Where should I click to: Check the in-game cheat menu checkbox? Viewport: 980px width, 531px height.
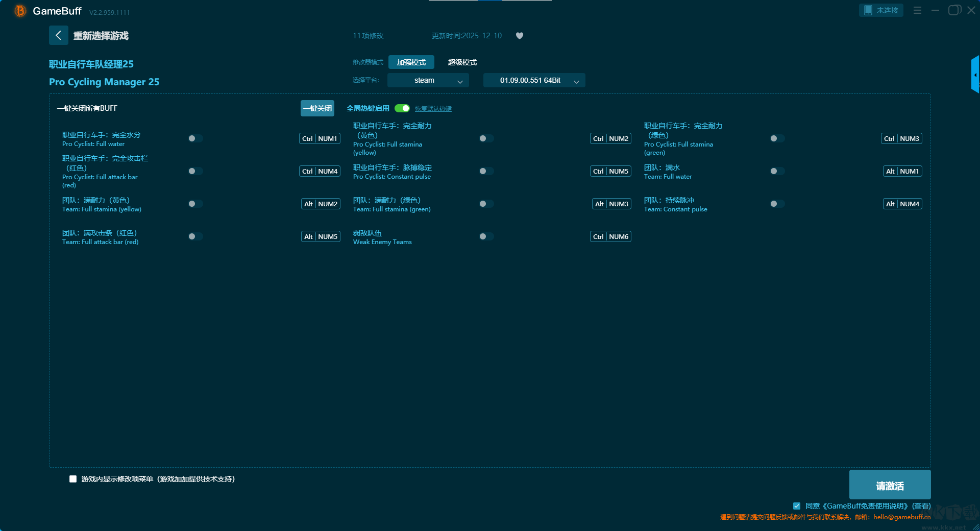tap(73, 479)
